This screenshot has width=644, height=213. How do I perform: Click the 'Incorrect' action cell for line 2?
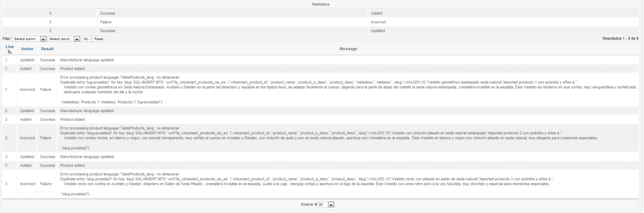point(27,138)
